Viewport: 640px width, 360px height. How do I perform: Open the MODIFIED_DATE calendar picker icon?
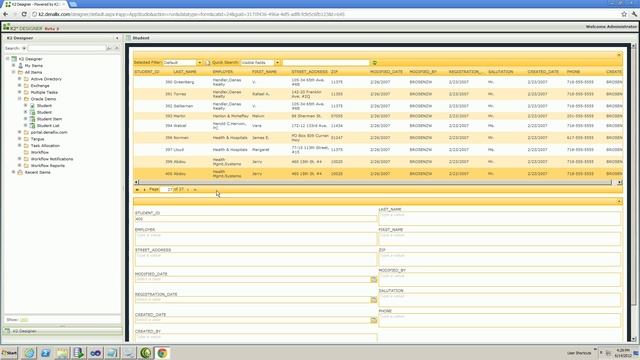tap(373, 279)
